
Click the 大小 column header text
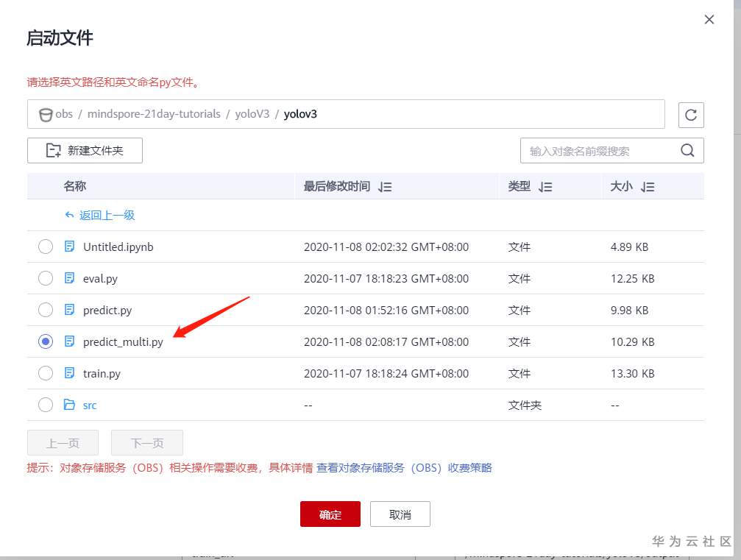tap(622, 186)
